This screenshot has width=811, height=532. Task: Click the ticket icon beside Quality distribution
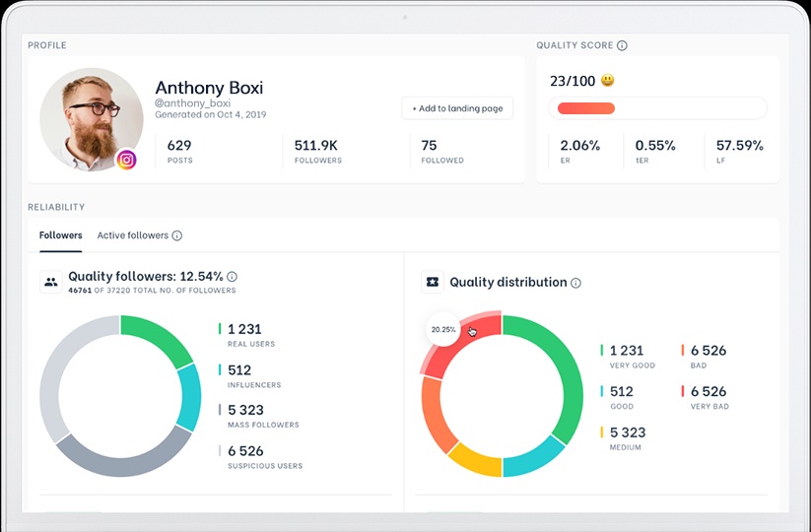(432, 282)
